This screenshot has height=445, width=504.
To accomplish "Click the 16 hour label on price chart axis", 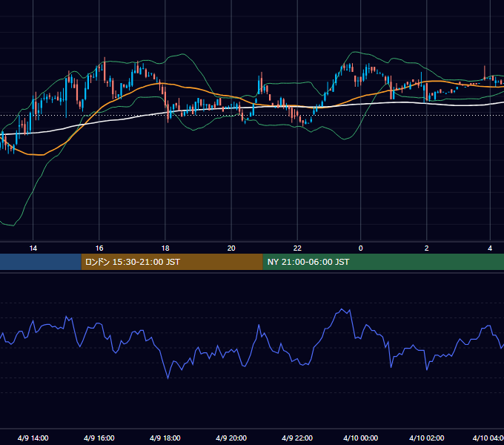I will (x=99, y=248).
